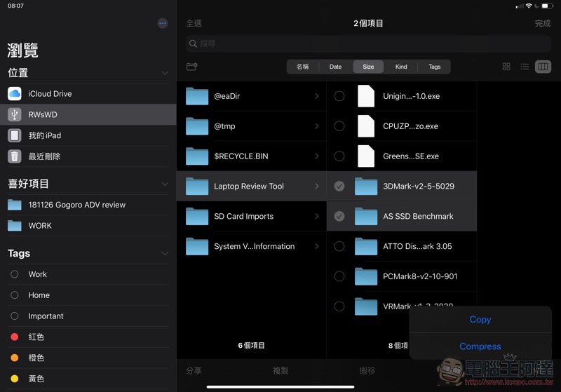Open the $RECYCLE.BIN folder

252,156
